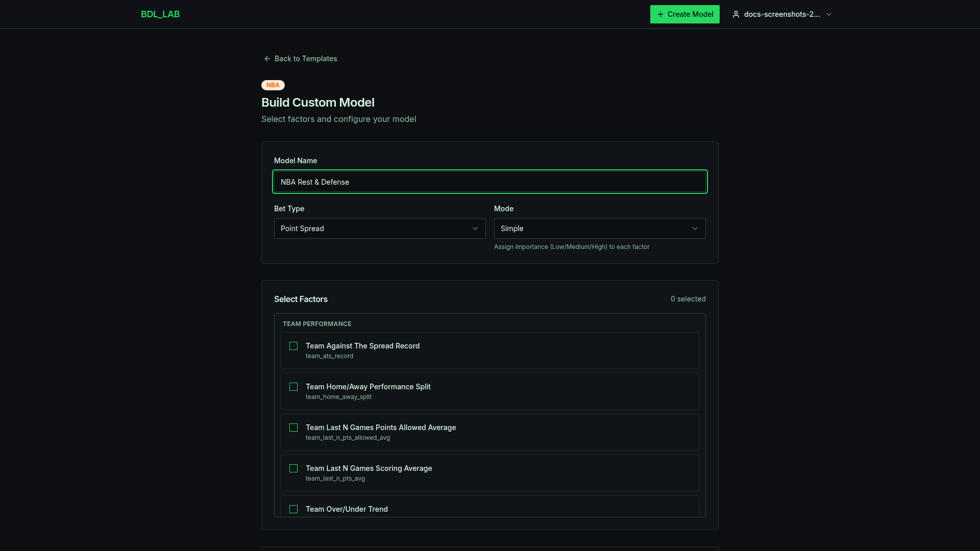Click the NBA league badge

click(x=273, y=85)
